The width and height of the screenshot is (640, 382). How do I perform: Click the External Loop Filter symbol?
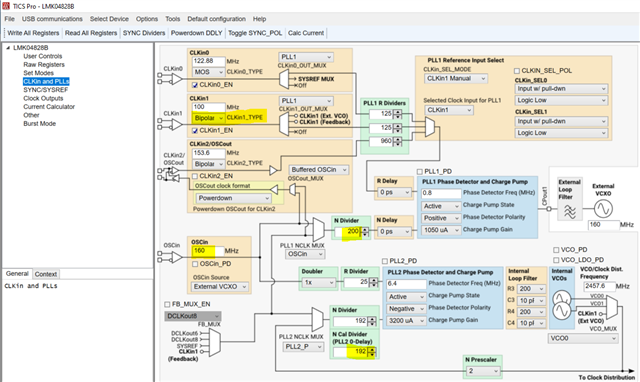(x=569, y=211)
